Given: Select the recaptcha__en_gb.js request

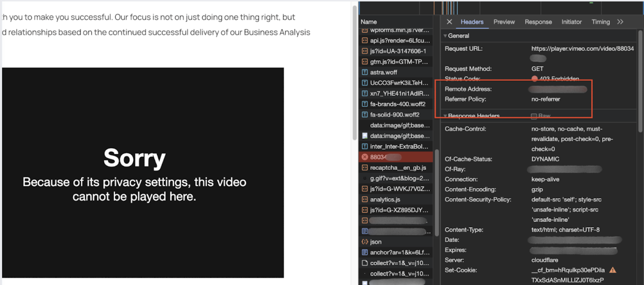Looking at the screenshot, I should coord(398,168).
